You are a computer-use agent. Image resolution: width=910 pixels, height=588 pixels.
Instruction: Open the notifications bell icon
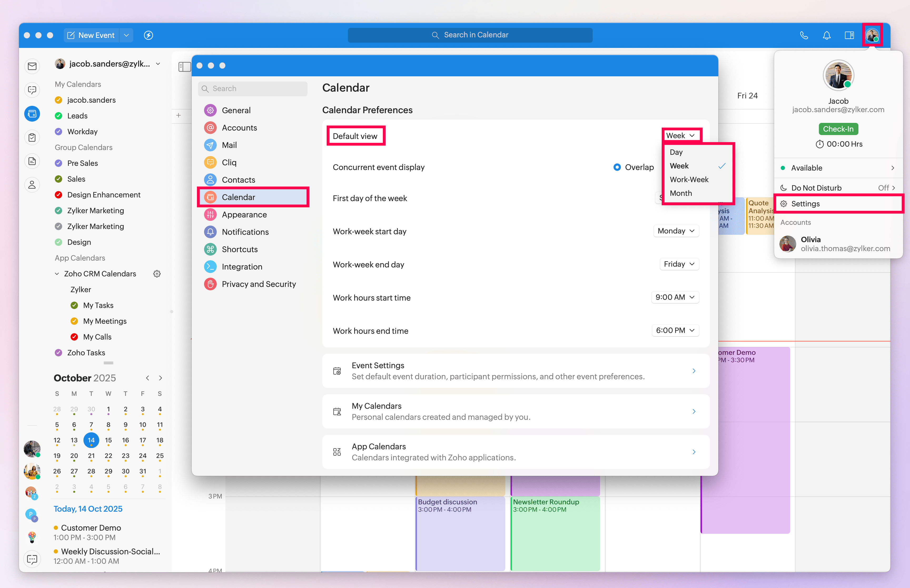pos(826,35)
